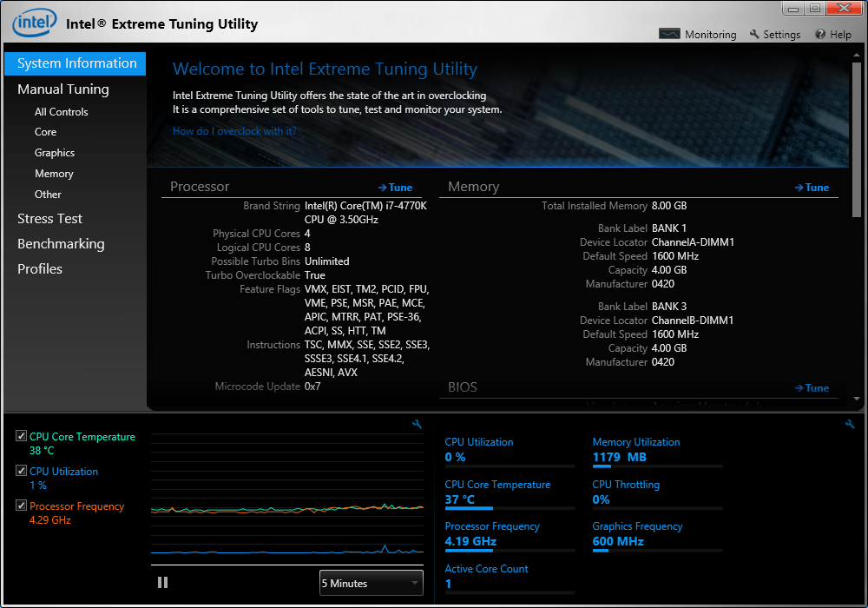Toggle Processor Frequency graph checkbox
This screenshot has height=608, width=868.
click(x=21, y=505)
